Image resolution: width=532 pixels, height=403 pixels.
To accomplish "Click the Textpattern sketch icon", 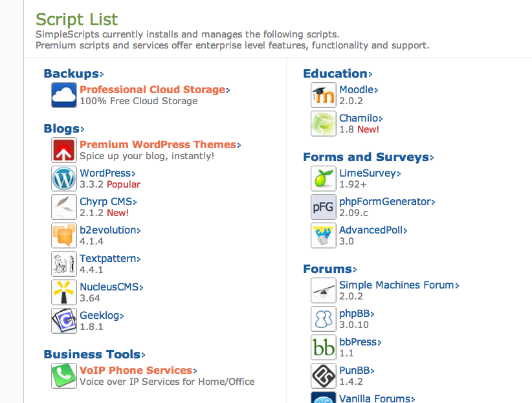I will coord(64,264).
